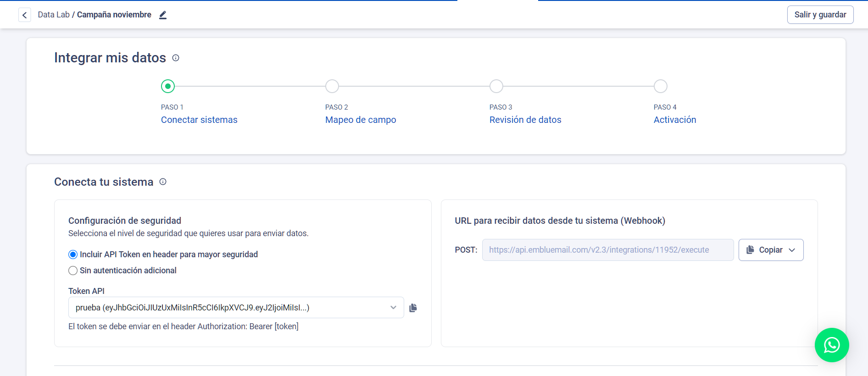Expand the Copiar button dropdown
Image resolution: width=868 pixels, height=376 pixels.
pyautogui.click(x=792, y=250)
